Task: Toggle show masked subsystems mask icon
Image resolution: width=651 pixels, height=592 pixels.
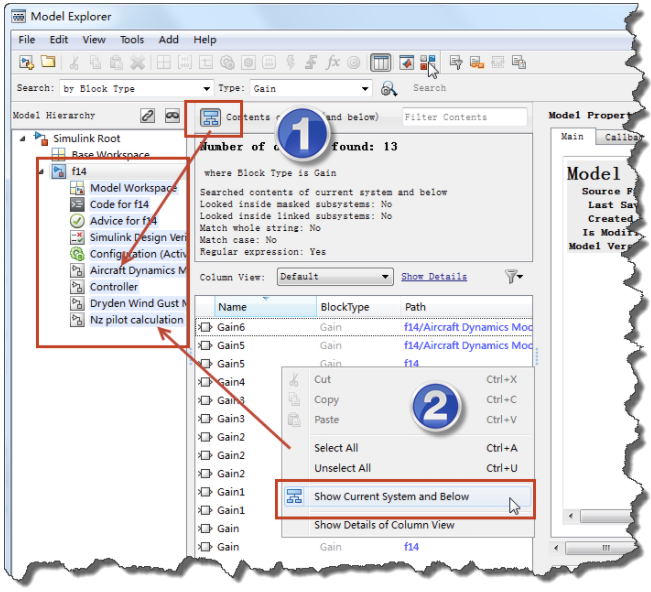Action: tap(172, 115)
